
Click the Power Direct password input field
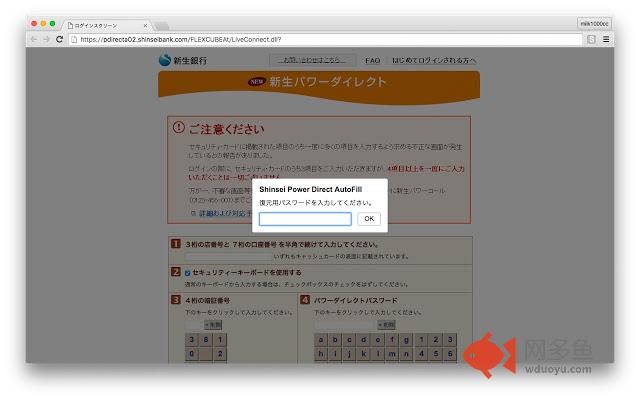tap(344, 325)
